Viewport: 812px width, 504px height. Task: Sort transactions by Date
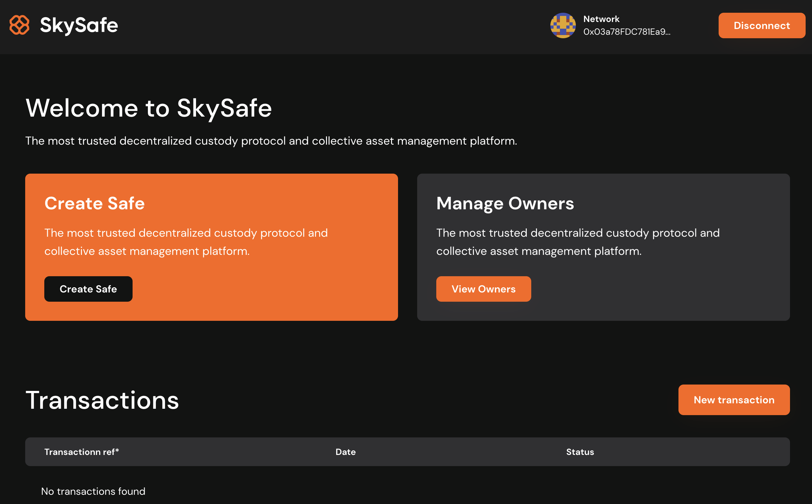tap(345, 452)
